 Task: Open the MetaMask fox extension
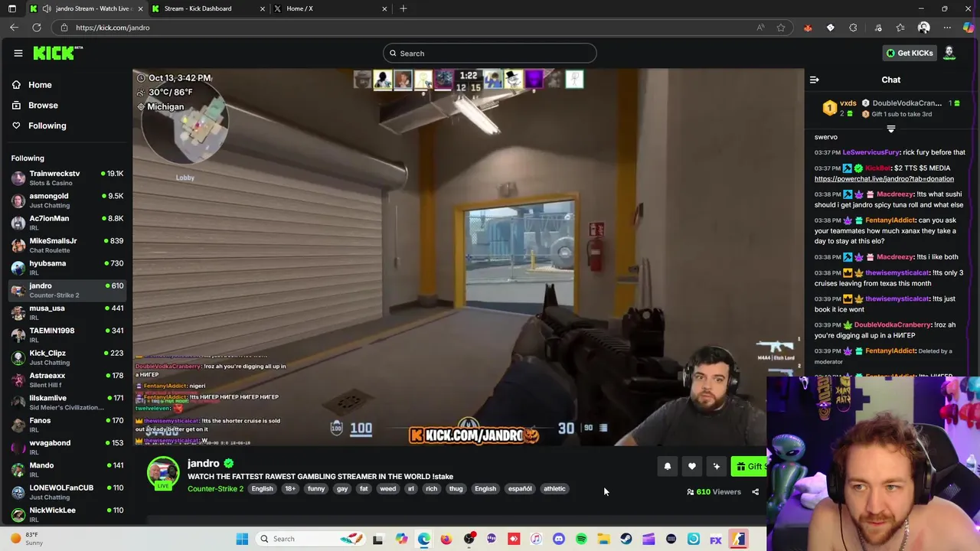[808, 28]
